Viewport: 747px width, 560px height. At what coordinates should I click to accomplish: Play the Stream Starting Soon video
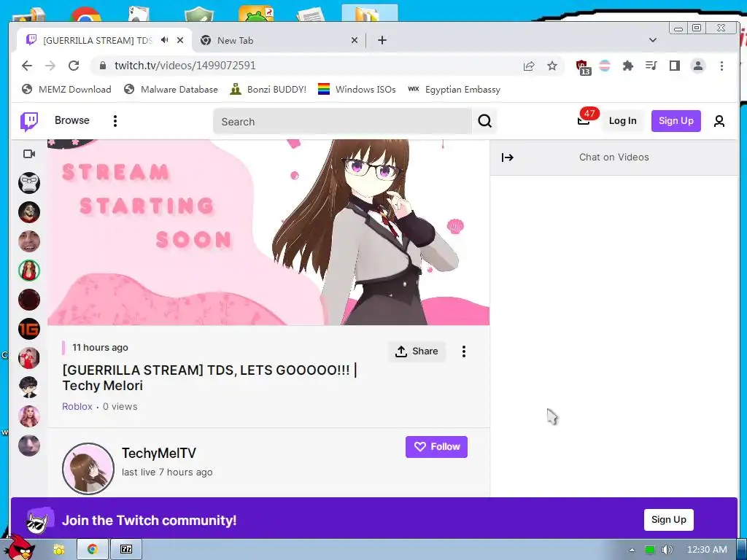[x=268, y=233]
